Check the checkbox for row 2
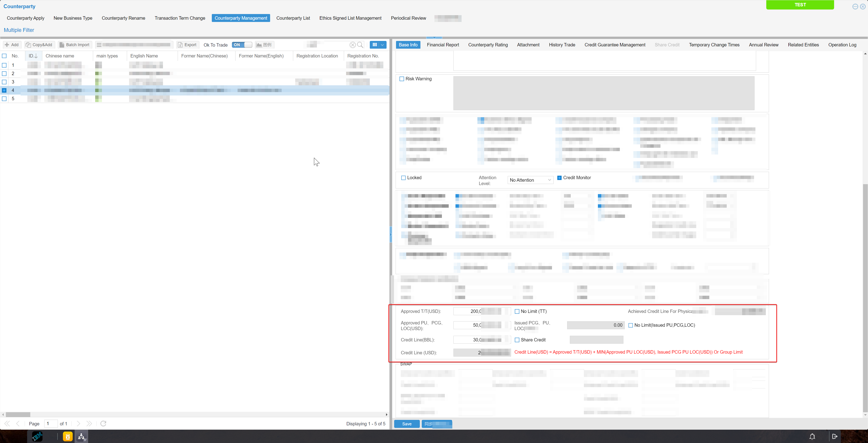 pyautogui.click(x=4, y=74)
